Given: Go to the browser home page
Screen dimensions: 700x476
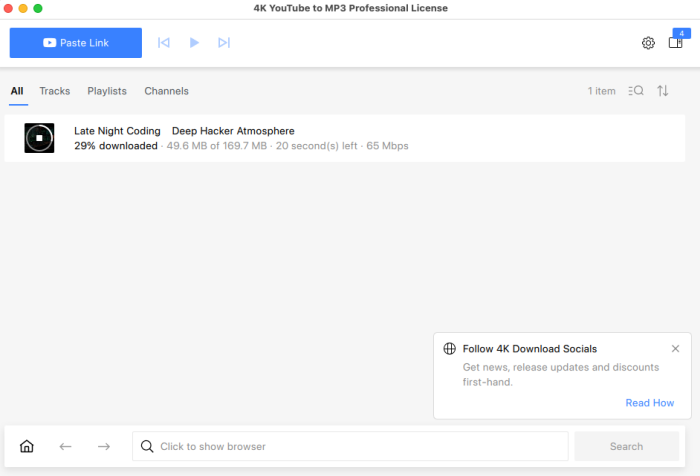Looking at the screenshot, I should pos(27,446).
